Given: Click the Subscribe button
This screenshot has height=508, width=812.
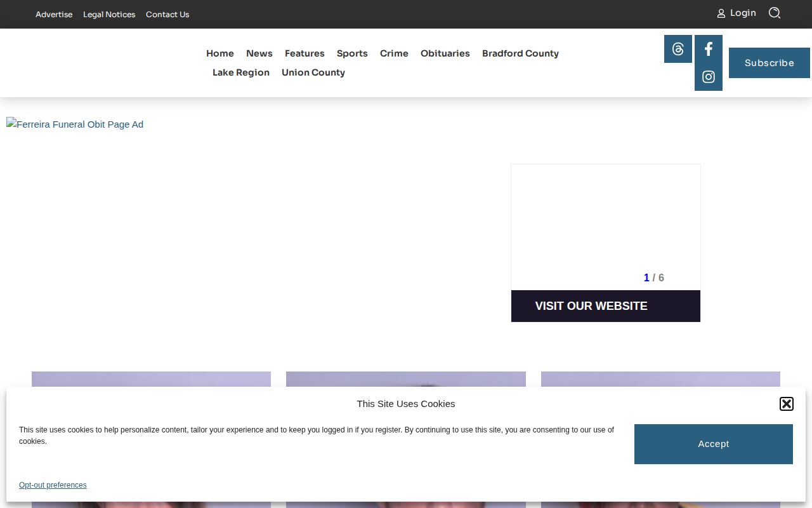Looking at the screenshot, I should tap(769, 63).
